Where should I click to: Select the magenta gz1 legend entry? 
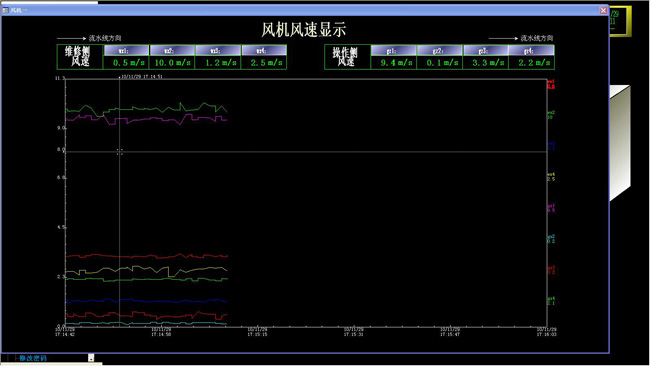click(551, 208)
